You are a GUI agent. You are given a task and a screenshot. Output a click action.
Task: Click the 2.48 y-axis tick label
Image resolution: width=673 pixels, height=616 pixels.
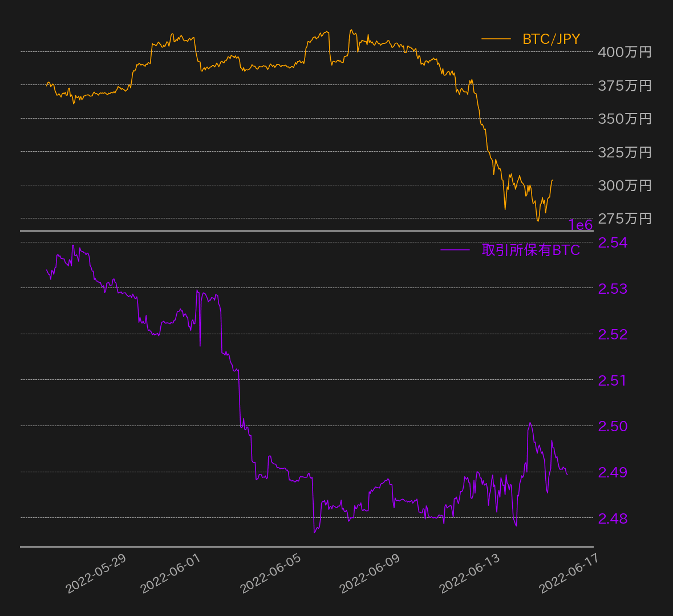point(613,518)
